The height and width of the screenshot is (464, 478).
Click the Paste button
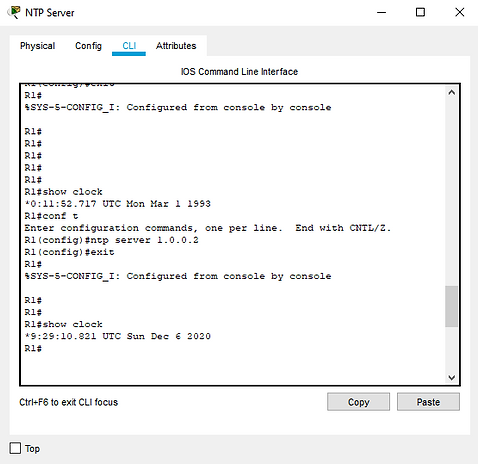(428, 402)
